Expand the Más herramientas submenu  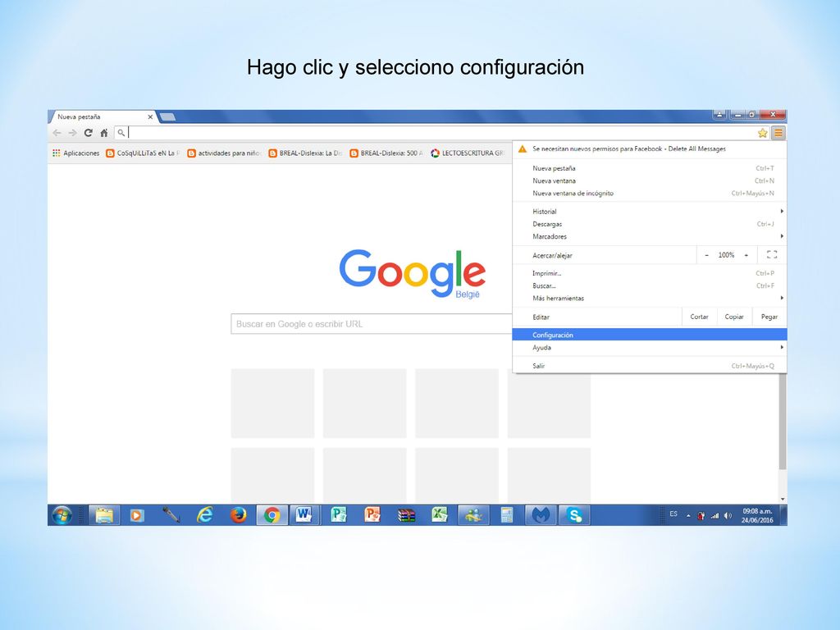[x=650, y=299]
